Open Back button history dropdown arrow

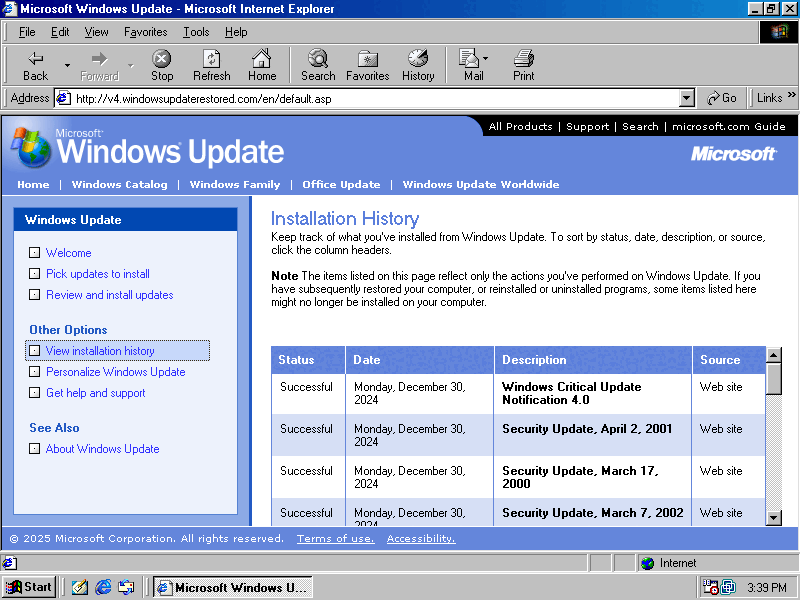pos(67,65)
